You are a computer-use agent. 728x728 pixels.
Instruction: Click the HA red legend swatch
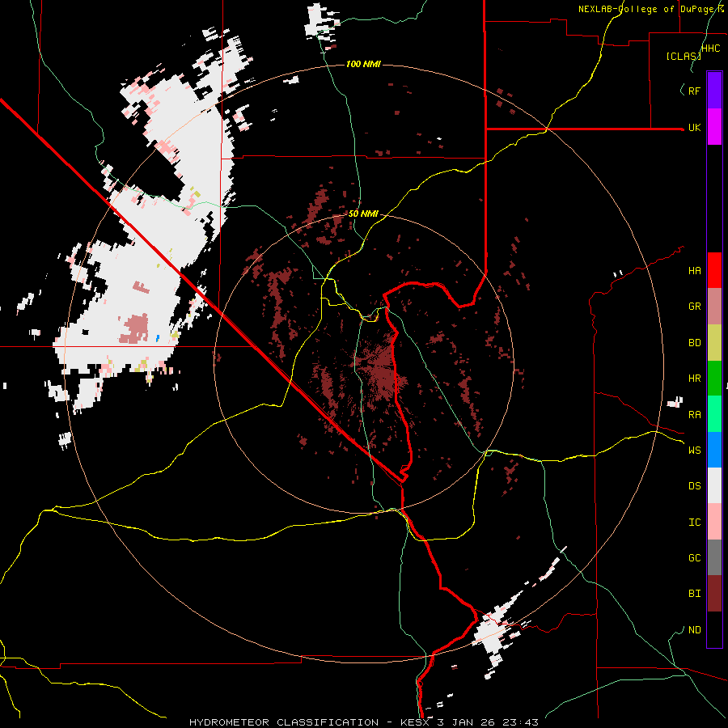[714, 270]
